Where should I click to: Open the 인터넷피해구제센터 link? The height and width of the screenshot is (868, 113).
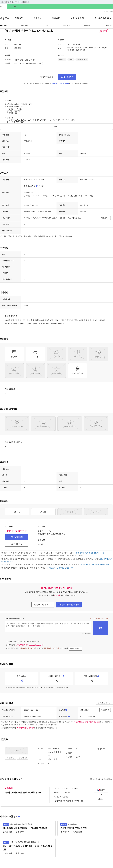[30, 645]
